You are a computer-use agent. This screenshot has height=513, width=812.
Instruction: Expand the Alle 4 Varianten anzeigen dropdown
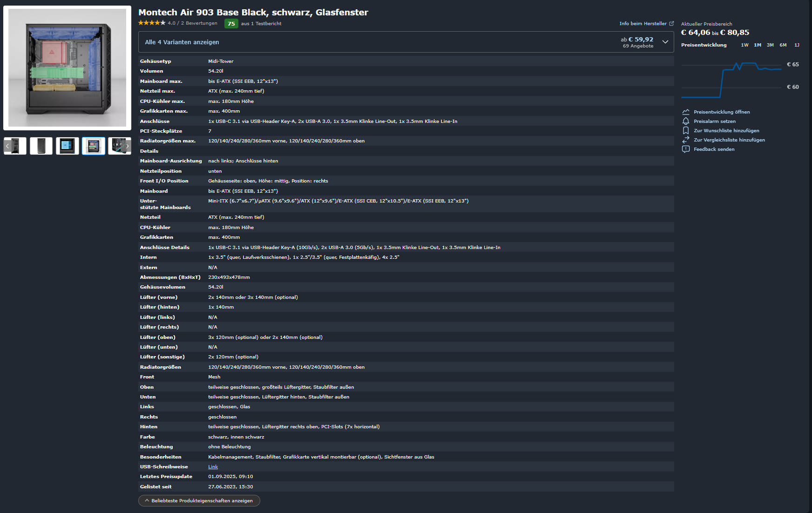pyautogui.click(x=406, y=42)
